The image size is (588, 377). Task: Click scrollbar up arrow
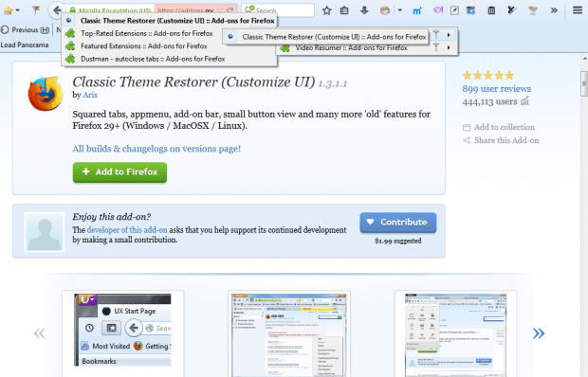pos(584,59)
